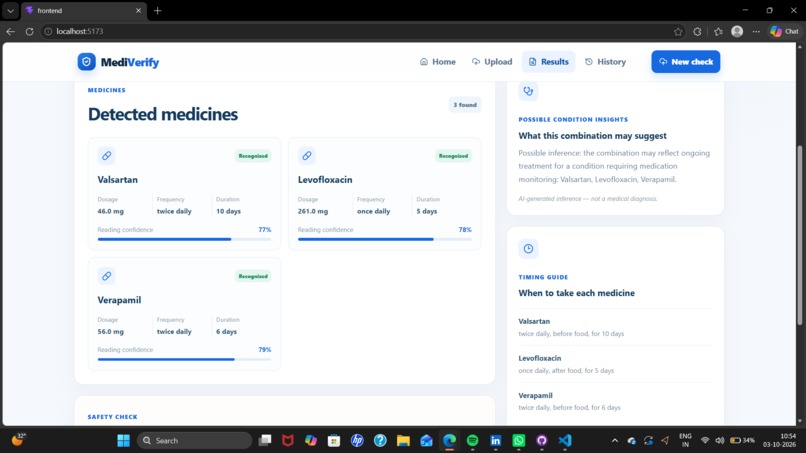Open LinkedIn from the taskbar
The width and height of the screenshot is (806, 453).
click(496, 441)
